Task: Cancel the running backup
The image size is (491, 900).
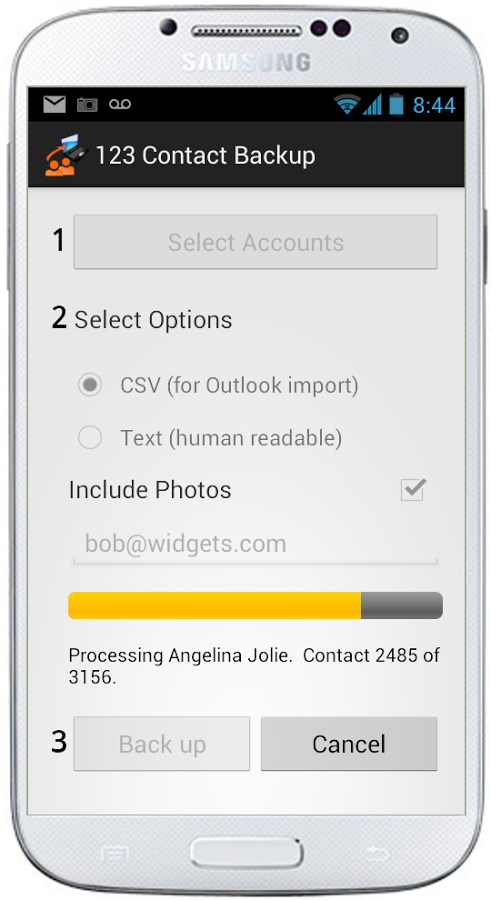Action: coord(349,744)
